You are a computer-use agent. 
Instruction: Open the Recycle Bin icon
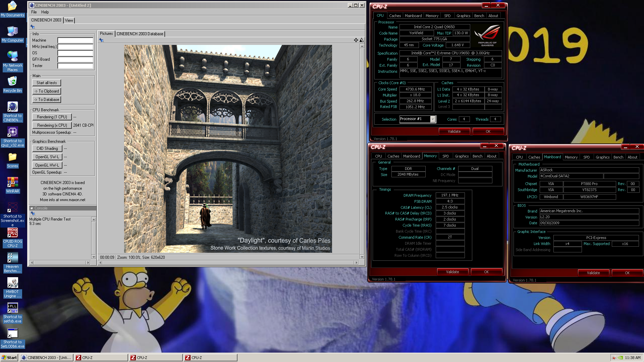[x=12, y=84]
